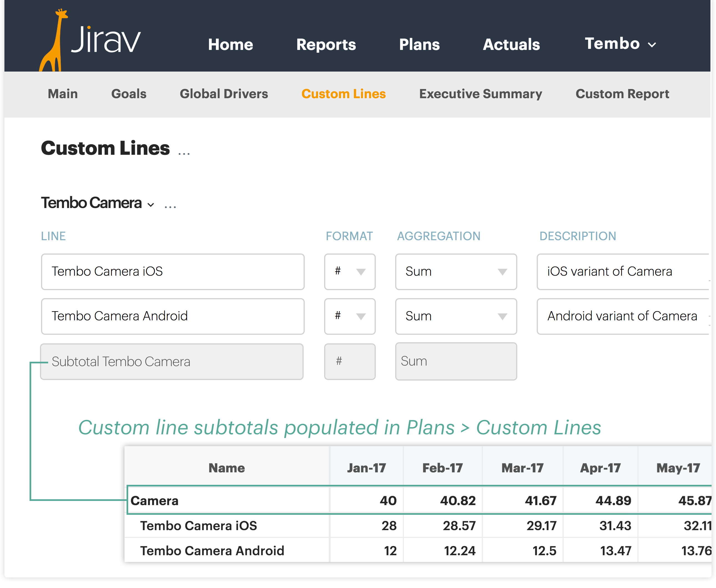Click the disabled Sum field of subtotal row

[456, 361]
